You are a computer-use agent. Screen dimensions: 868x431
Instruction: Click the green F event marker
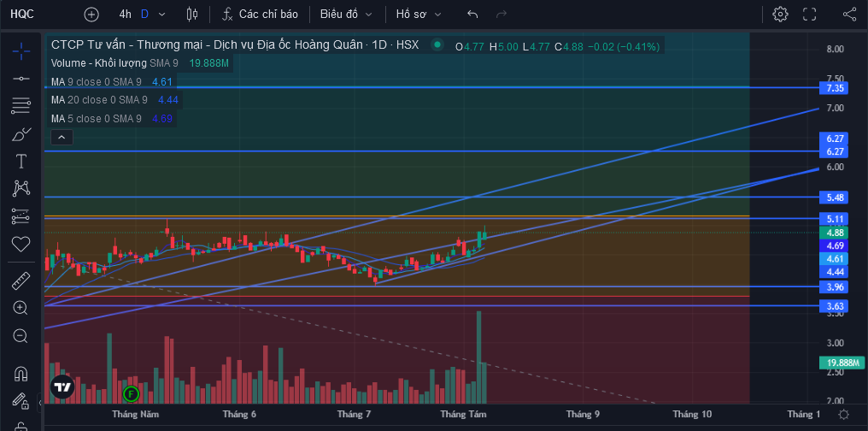(132, 394)
